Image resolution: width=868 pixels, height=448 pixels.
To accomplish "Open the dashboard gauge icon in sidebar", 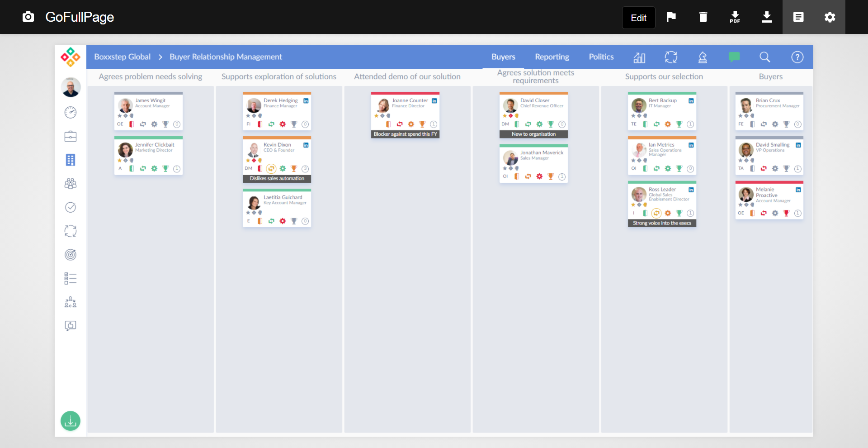I will tap(71, 112).
